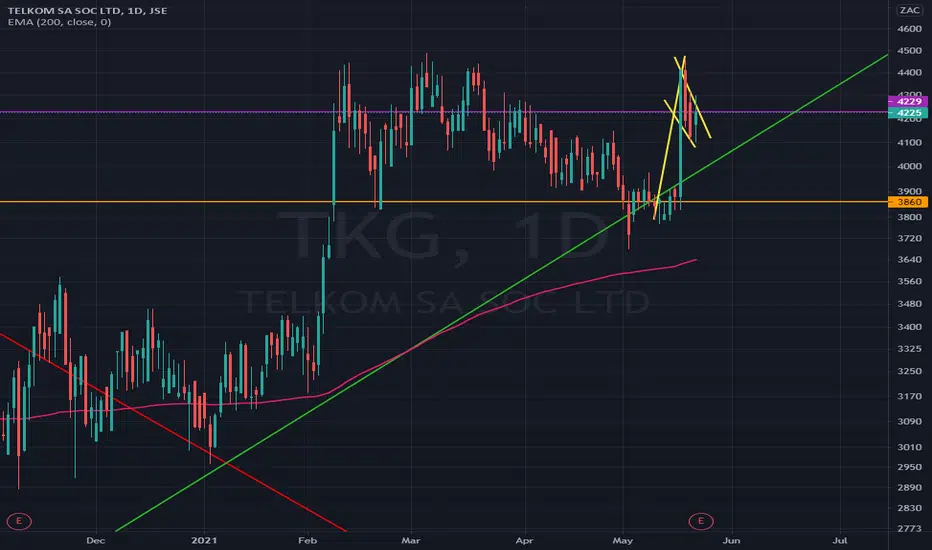This screenshot has width=932, height=550.
Task: Click the 'Apr' label on time axis
Action: pyautogui.click(x=524, y=540)
